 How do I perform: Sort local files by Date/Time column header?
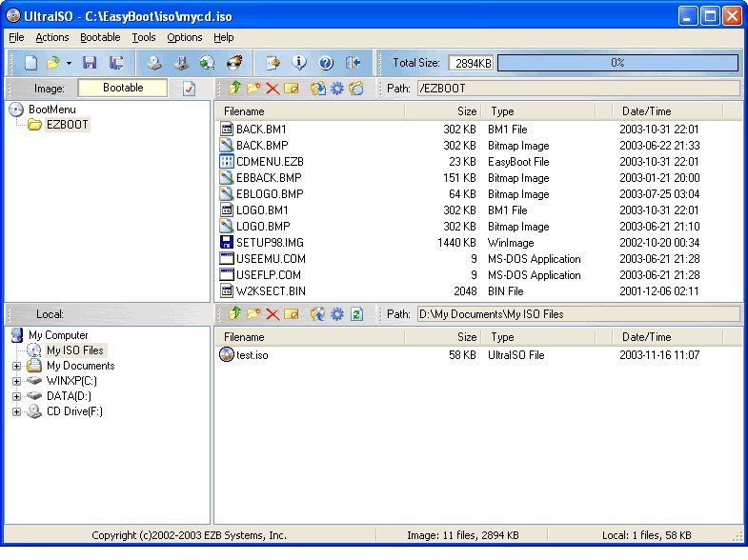pos(667,337)
